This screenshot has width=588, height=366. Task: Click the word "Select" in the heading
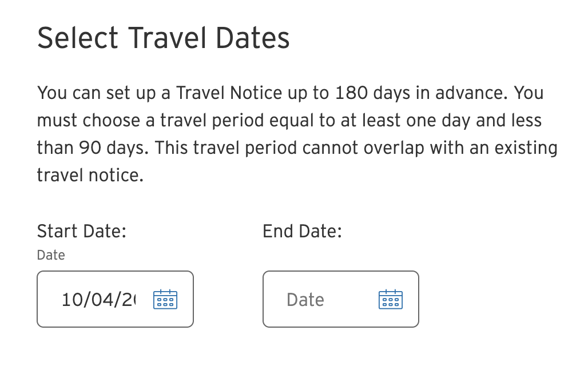(x=78, y=39)
